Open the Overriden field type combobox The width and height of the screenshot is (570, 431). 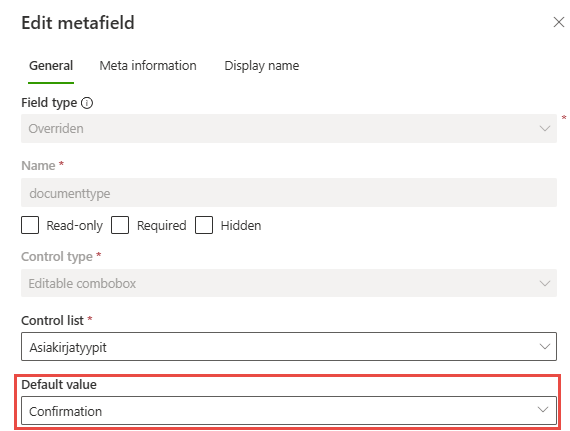coord(289,129)
